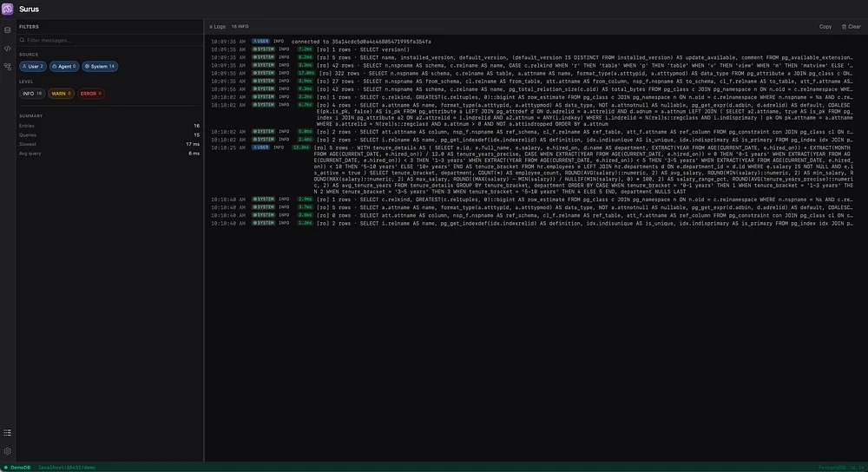Click the DemoDB connection status indicator

(x=17, y=468)
